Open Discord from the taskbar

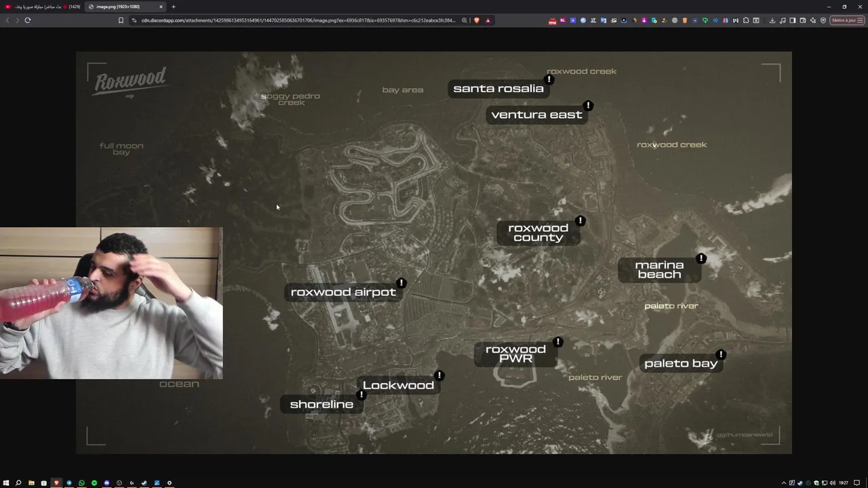click(106, 483)
